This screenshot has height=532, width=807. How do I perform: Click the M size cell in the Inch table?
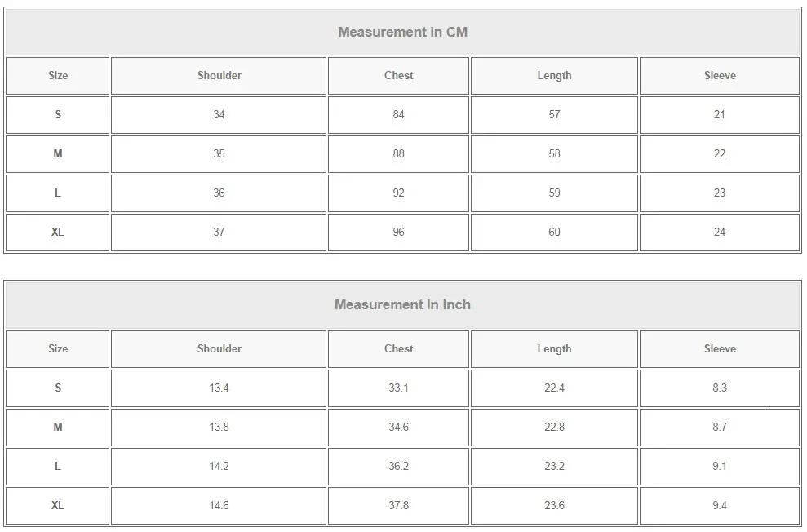(x=58, y=428)
